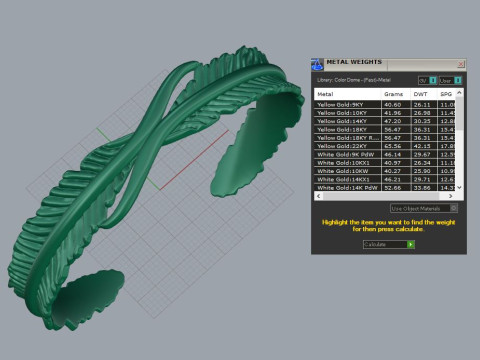Select Yellow Gold:22KY row
This screenshot has height=360, width=480.
[385, 146]
